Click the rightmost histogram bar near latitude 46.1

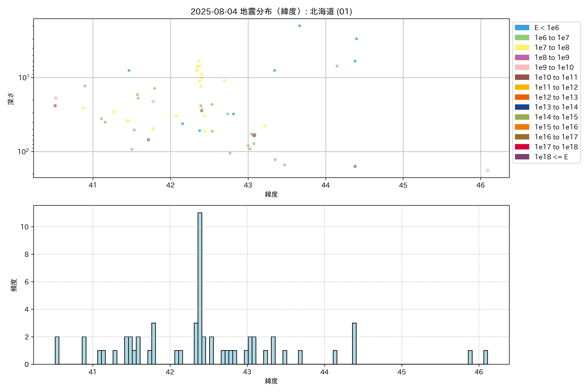(x=485, y=358)
